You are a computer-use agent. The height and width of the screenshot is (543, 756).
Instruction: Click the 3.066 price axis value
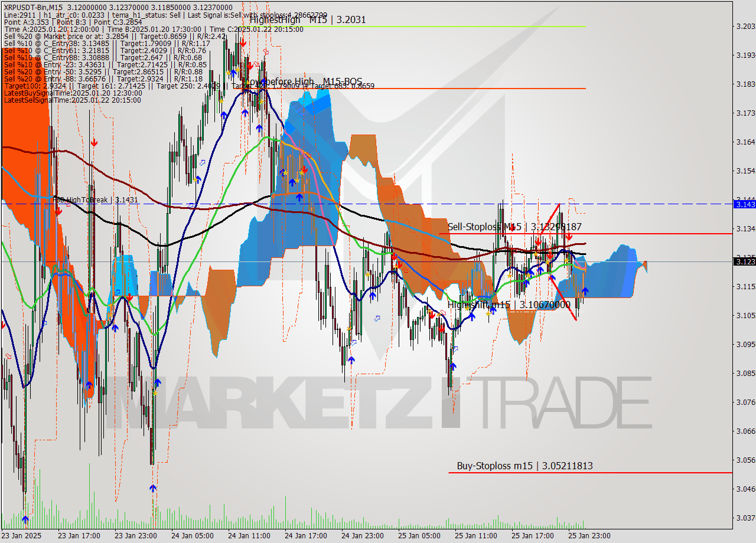[745, 431]
